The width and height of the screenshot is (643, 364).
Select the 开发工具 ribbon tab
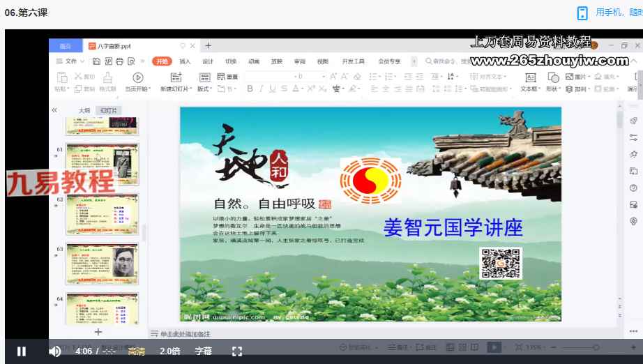click(354, 61)
